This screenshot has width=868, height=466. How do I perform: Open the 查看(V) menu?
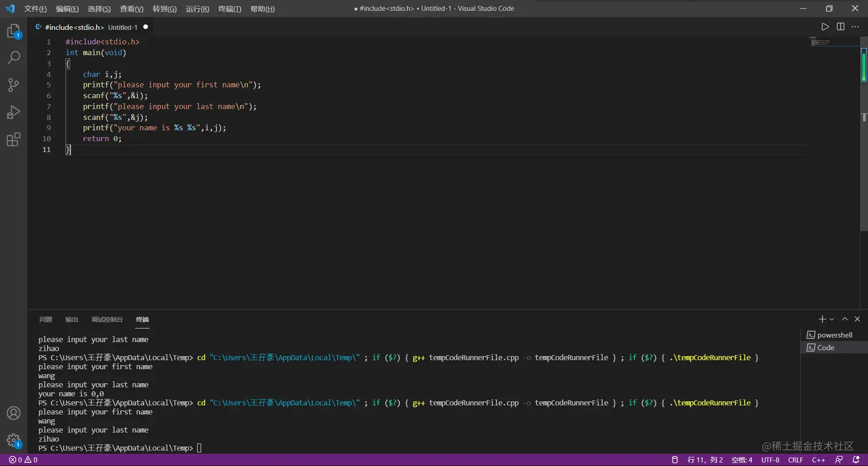point(131,9)
